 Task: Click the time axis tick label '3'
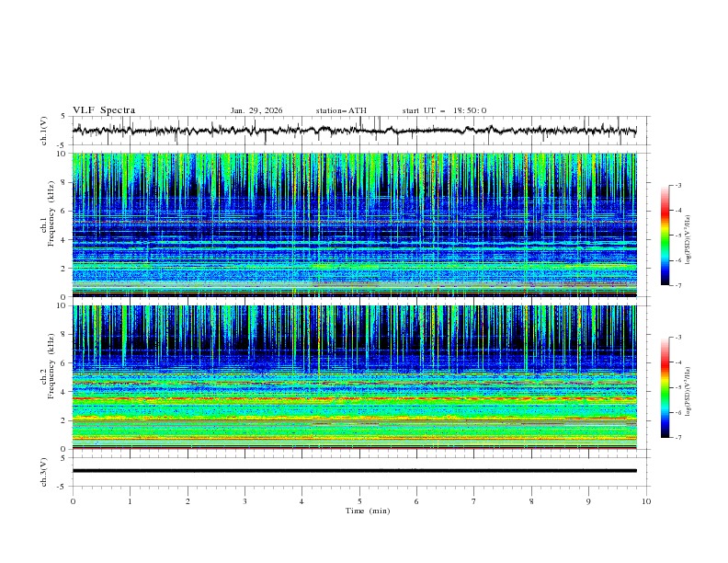tap(245, 501)
